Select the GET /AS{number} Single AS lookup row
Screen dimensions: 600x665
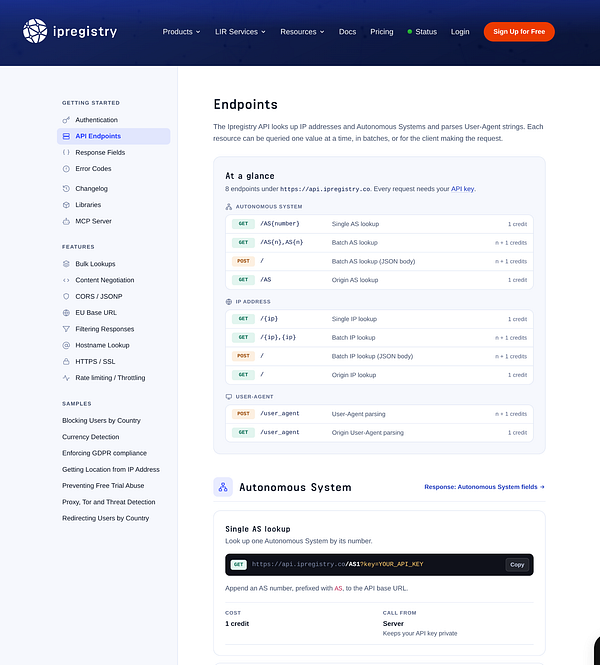pyautogui.click(x=379, y=224)
